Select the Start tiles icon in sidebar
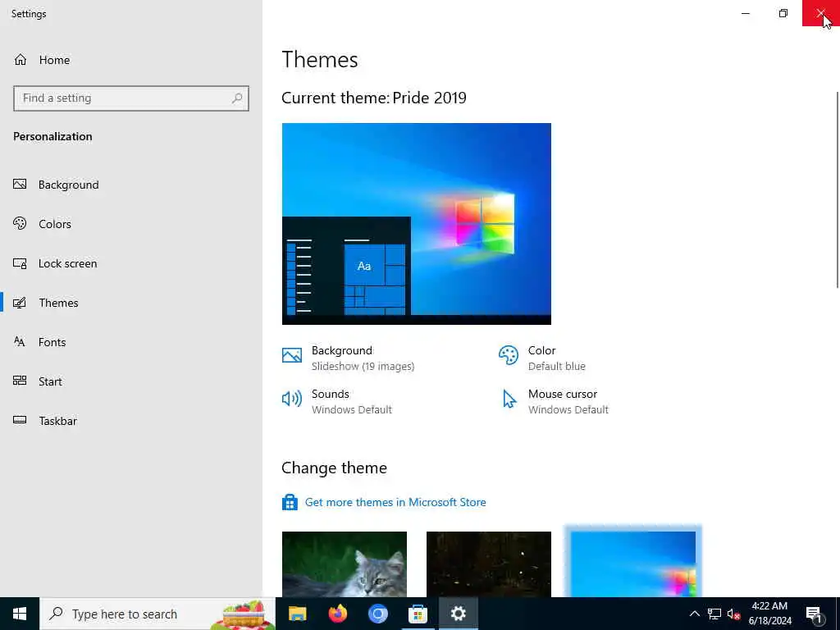The width and height of the screenshot is (840, 630). pos(20,381)
